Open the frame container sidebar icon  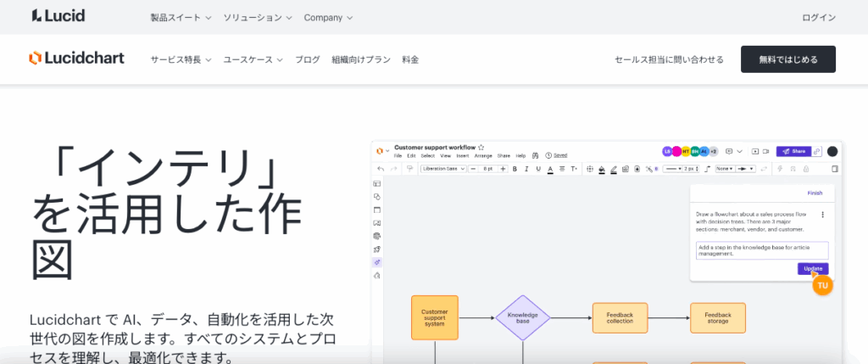tap(377, 210)
